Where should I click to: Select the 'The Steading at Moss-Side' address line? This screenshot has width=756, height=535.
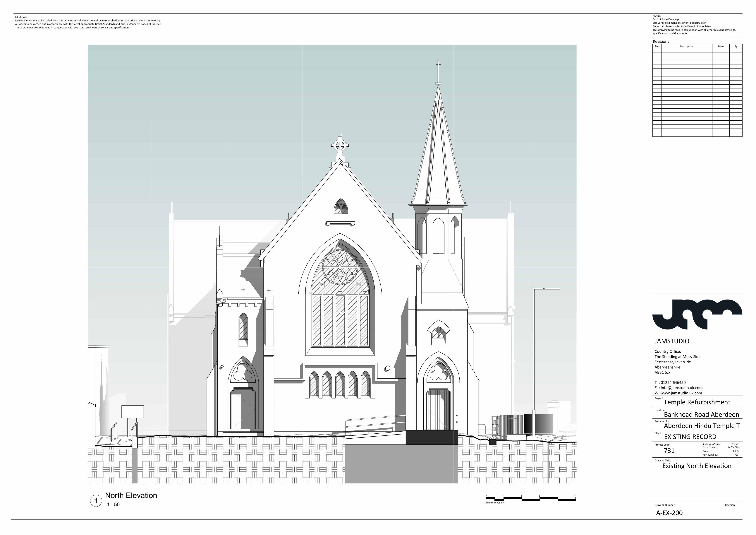[677, 357]
